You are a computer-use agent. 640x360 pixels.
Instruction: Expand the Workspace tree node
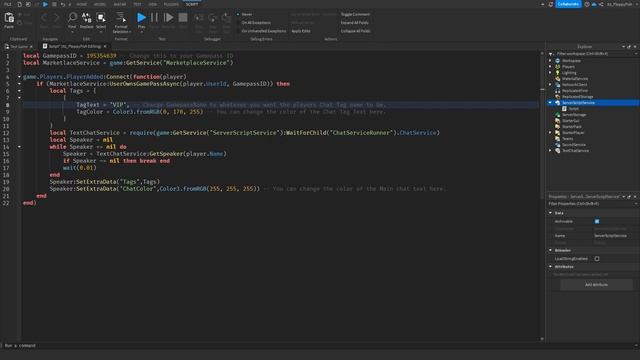[550, 60]
